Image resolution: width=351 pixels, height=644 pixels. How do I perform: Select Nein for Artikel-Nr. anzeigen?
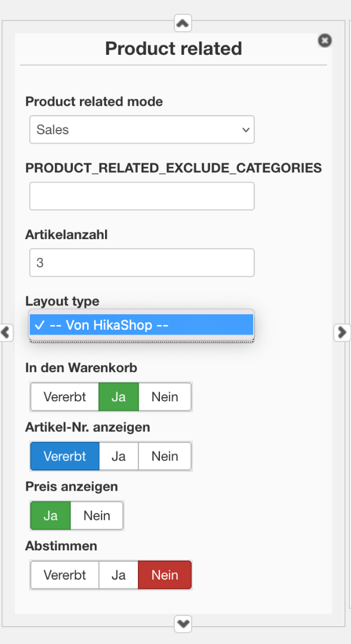(x=165, y=456)
